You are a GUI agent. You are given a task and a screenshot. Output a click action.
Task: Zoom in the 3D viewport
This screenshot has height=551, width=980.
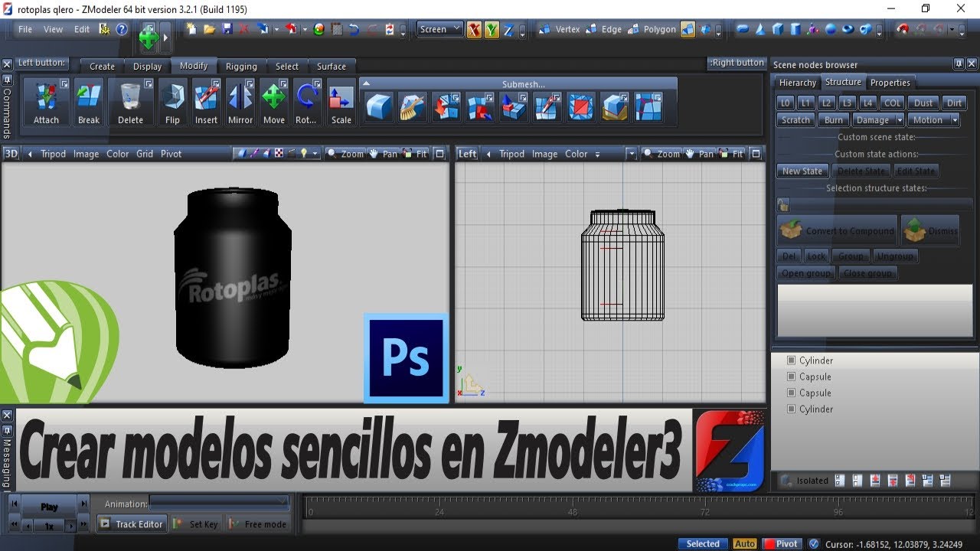(345, 154)
